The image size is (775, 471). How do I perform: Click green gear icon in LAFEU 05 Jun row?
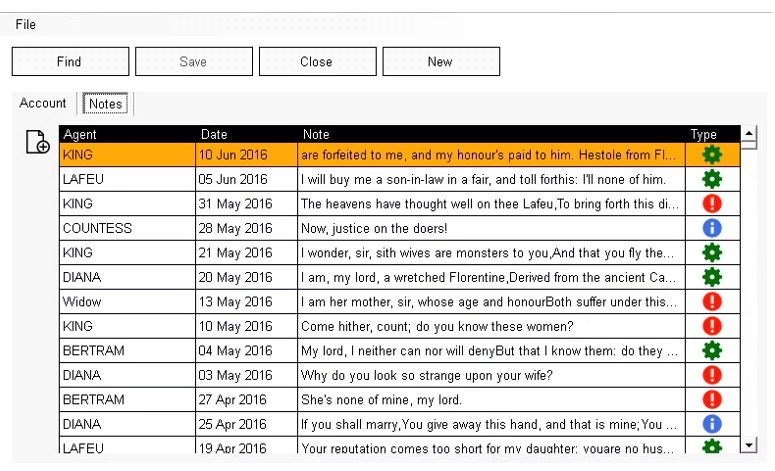coord(712,179)
